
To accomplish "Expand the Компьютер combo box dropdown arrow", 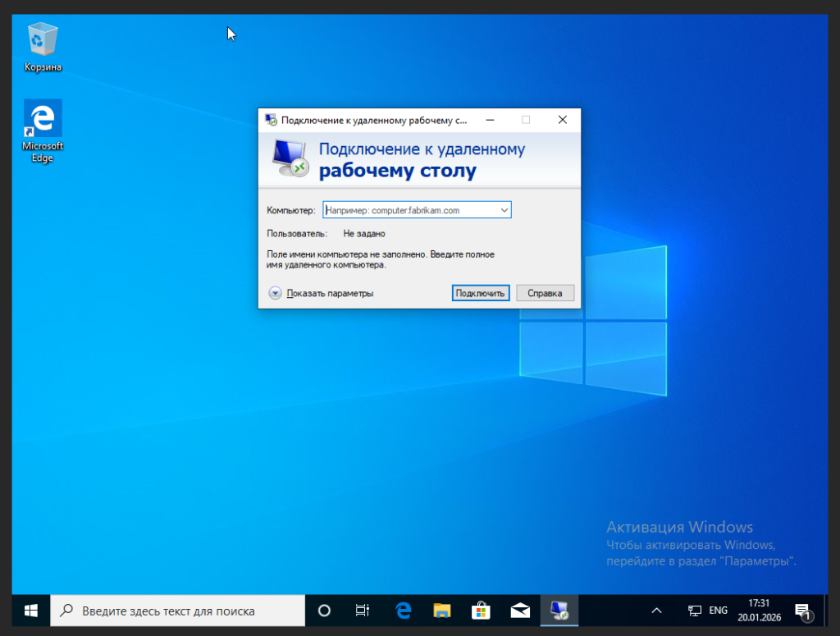I will pyautogui.click(x=504, y=210).
